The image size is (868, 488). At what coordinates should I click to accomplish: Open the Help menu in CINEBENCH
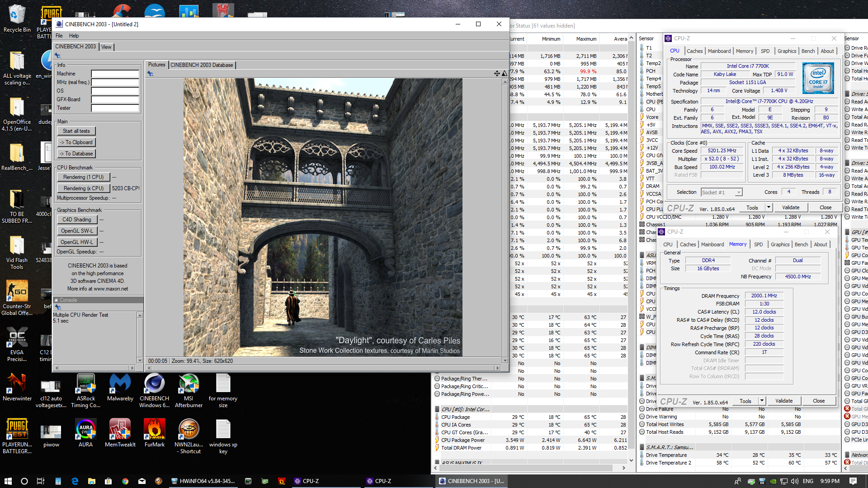click(x=74, y=36)
